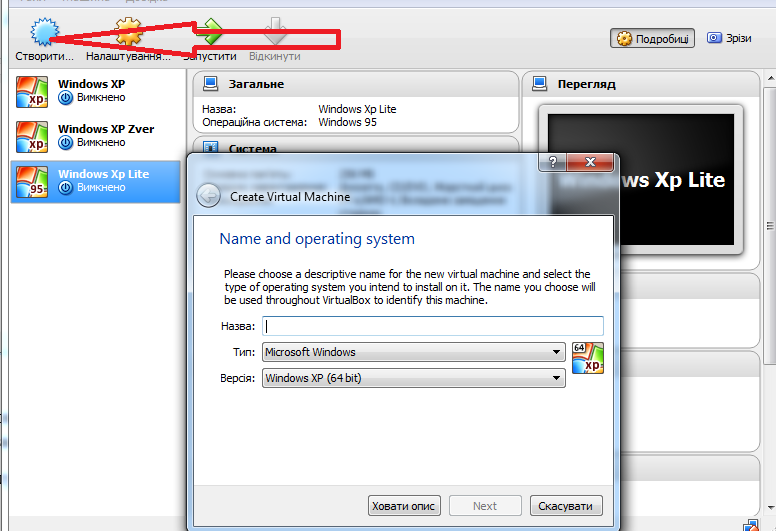Click the Windows Xp Lite preview thumbnail
Viewport: 776px width, 531px height.
point(641,179)
